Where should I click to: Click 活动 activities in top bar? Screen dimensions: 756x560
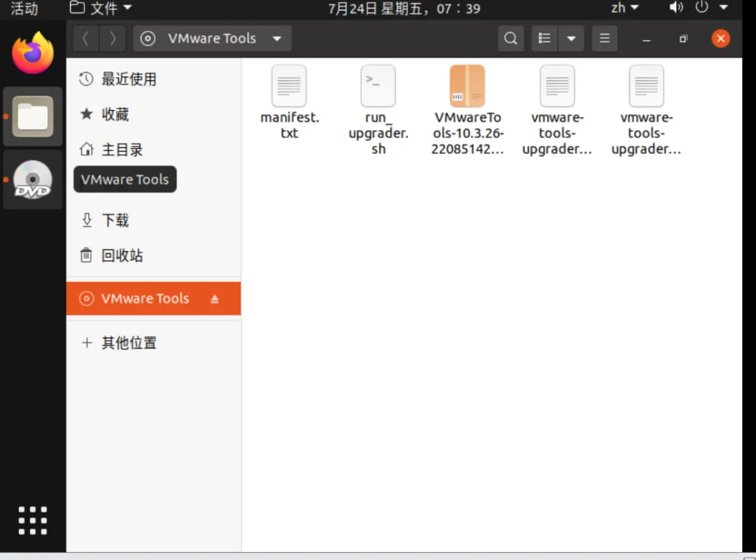tap(24, 8)
